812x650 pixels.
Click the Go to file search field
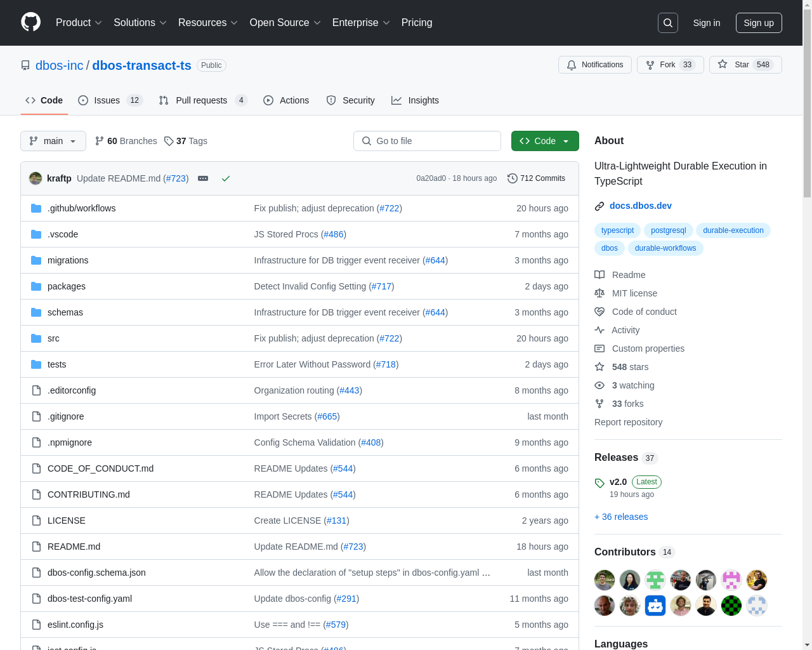(427, 141)
